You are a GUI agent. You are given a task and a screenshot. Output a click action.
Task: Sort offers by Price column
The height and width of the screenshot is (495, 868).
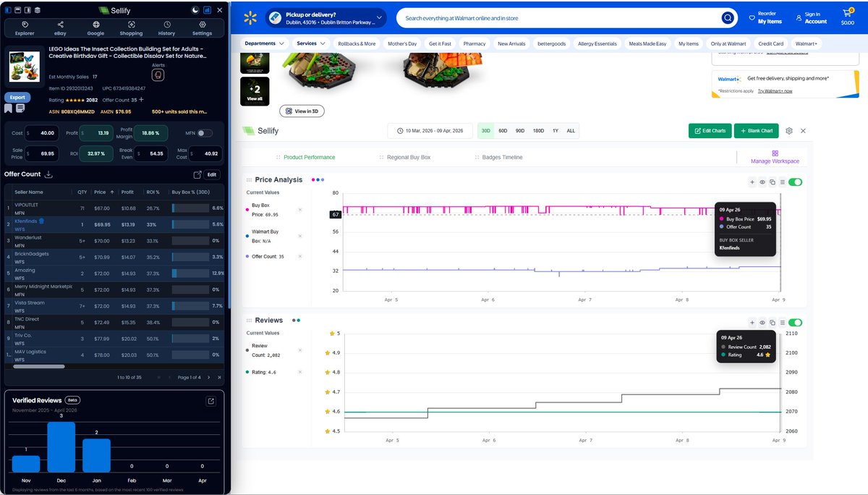coord(104,192)
